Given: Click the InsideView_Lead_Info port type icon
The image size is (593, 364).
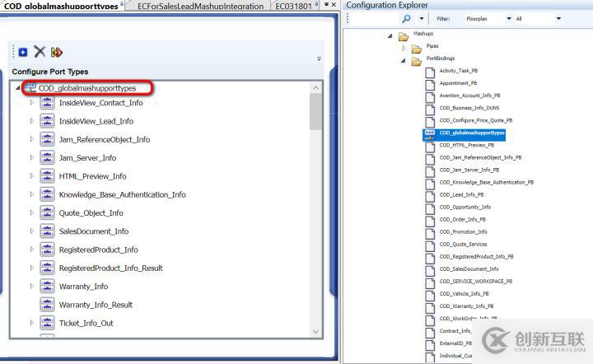Looking at the screenshot, I should (x=47, y=121).
